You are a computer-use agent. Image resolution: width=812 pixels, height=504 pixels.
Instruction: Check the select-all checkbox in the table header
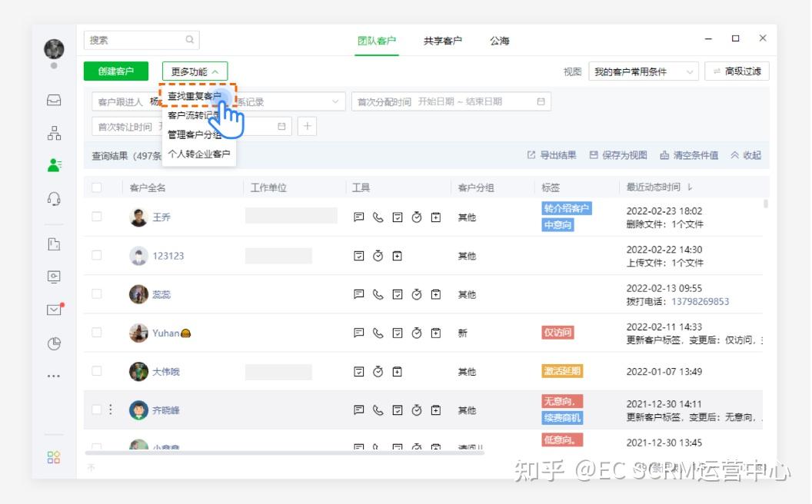[x=97, y=187]
